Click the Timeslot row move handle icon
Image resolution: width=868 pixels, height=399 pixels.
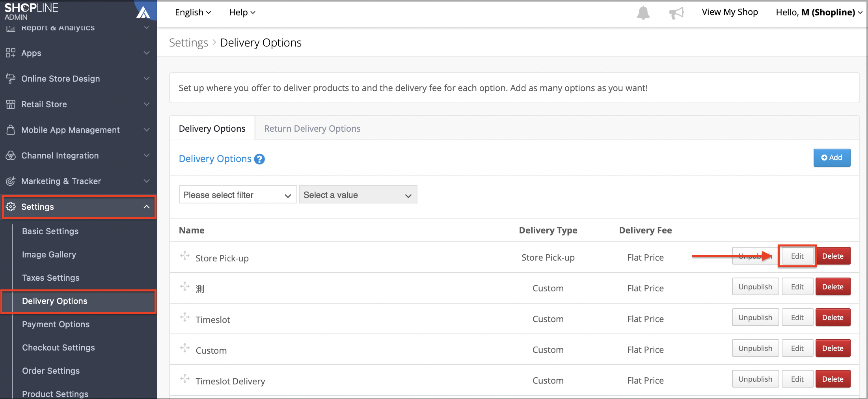coord(184,317)
